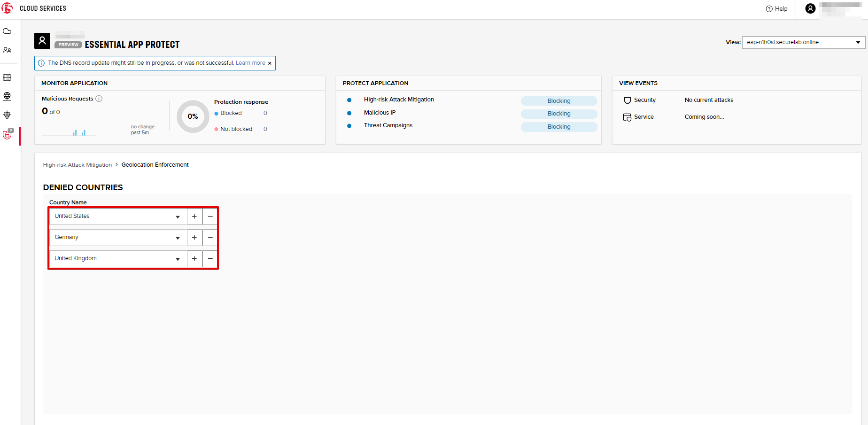868x425 pixels.
Task: Click the Malicious Requests info icon
Action: [x=99, y=99]
